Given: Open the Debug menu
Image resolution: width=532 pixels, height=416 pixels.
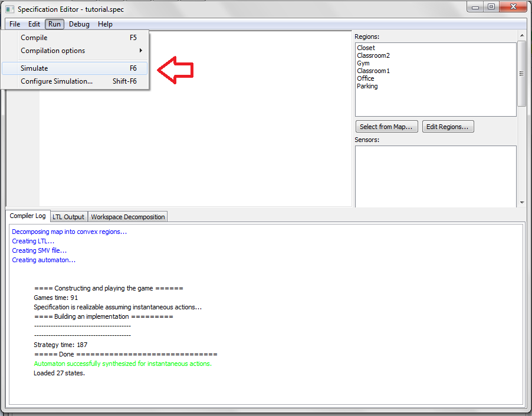Looking at the screenshot, I should [79, 24].
